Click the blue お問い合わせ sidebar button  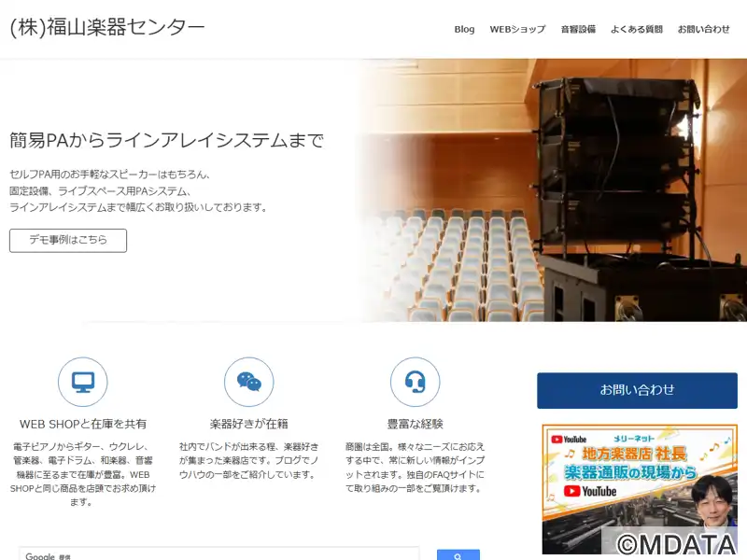[637, 390]
